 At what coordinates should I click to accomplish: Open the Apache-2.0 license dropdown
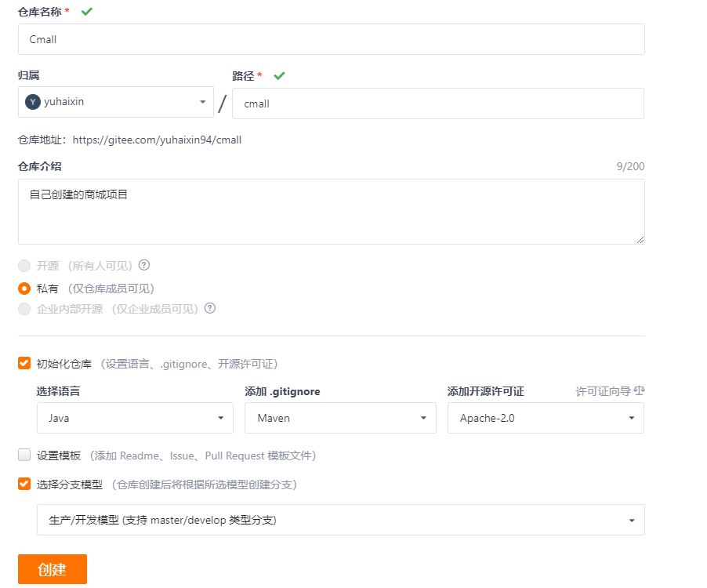(546, 418)
